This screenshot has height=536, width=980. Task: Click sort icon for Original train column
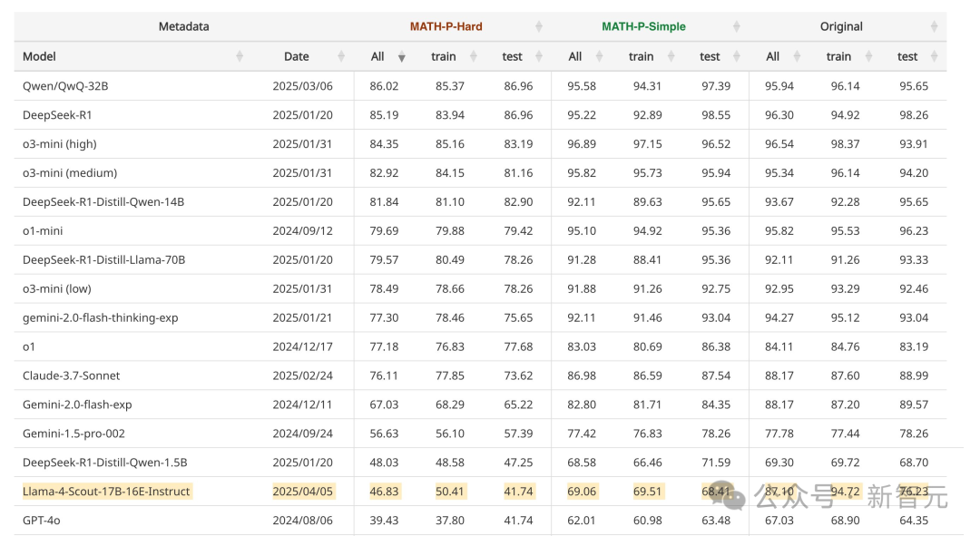click(870, 56)
